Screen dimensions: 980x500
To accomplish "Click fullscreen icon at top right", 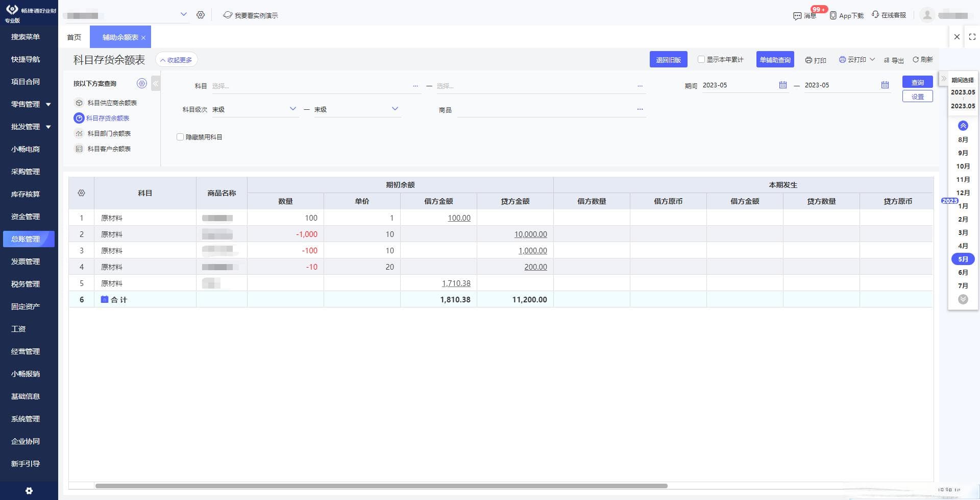I will click(972, 37).
